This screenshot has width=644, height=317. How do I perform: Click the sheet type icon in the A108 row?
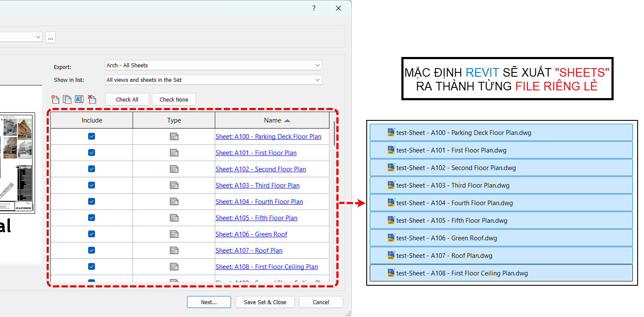tap(174, 267)
